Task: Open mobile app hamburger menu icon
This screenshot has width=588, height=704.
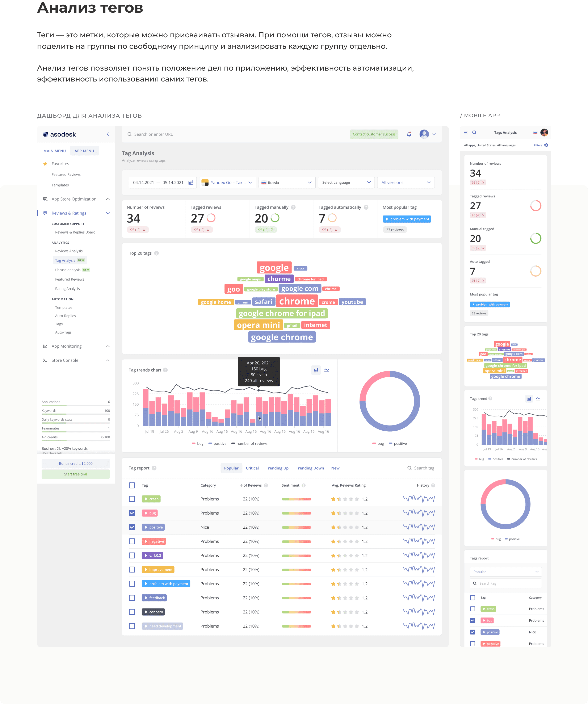Action: point(466,132)
